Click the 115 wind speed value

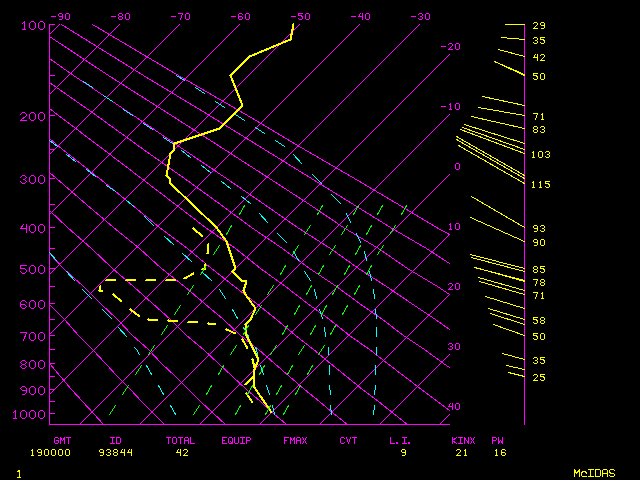541,185
